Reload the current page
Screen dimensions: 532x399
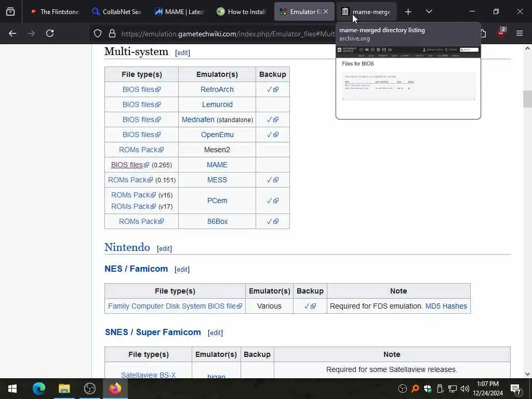tap(50, 33)
